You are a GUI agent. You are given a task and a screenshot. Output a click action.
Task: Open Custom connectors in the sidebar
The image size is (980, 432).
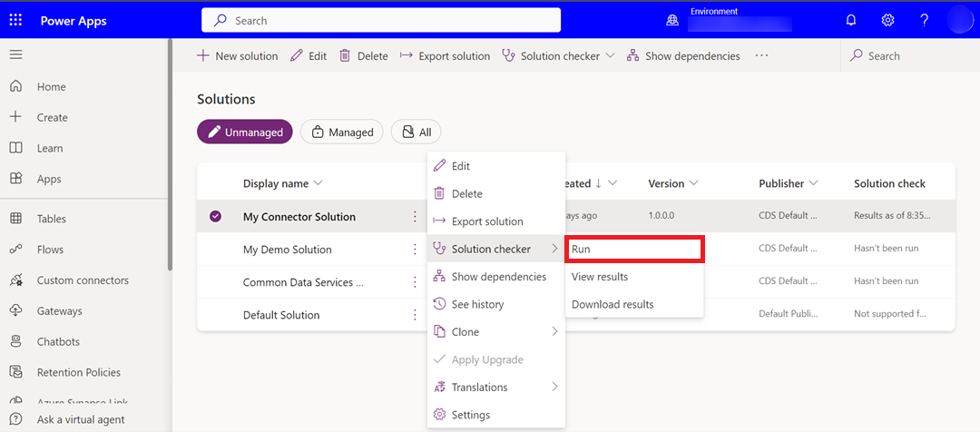click(83, 280)
